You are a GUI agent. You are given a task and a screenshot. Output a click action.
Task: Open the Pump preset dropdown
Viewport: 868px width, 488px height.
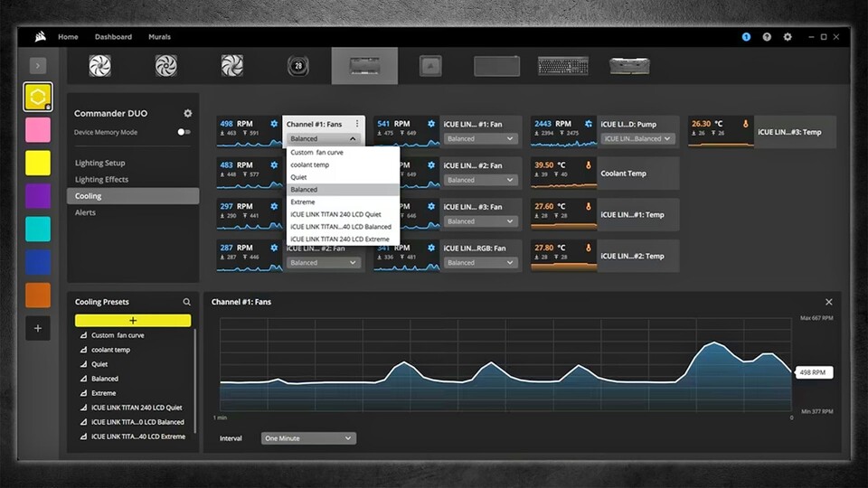point(637,138)
